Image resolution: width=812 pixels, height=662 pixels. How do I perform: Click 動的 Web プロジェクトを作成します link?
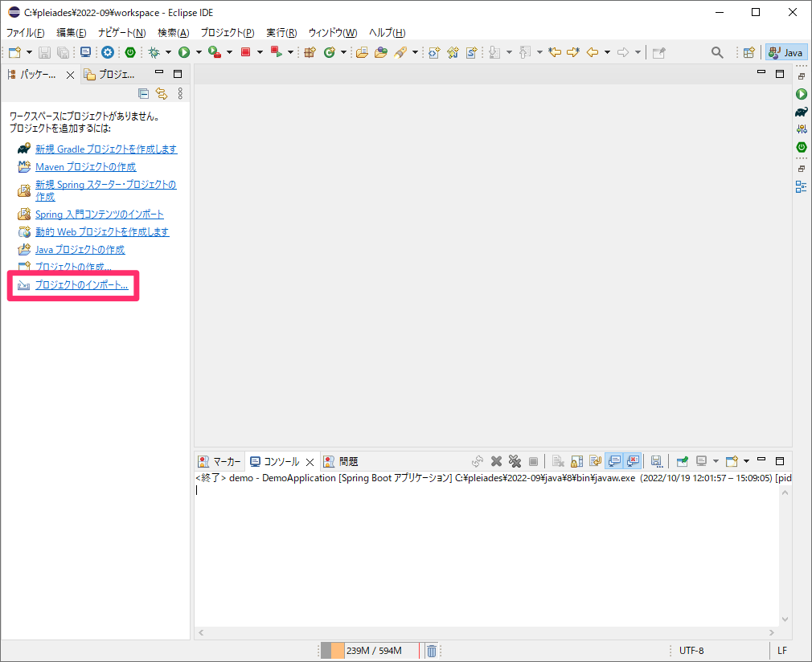[102, 232]
